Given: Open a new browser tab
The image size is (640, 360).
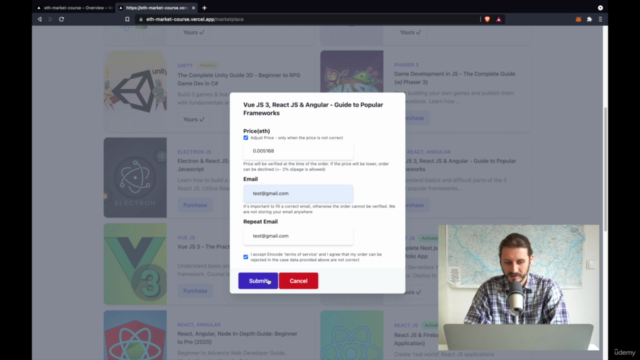Looking at the screenshot, I should 204,8.
